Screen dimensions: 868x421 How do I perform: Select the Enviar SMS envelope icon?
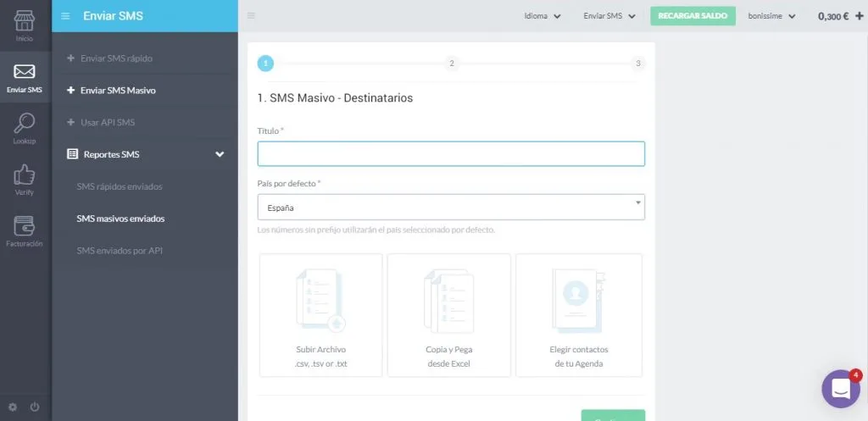coord(25,72)
